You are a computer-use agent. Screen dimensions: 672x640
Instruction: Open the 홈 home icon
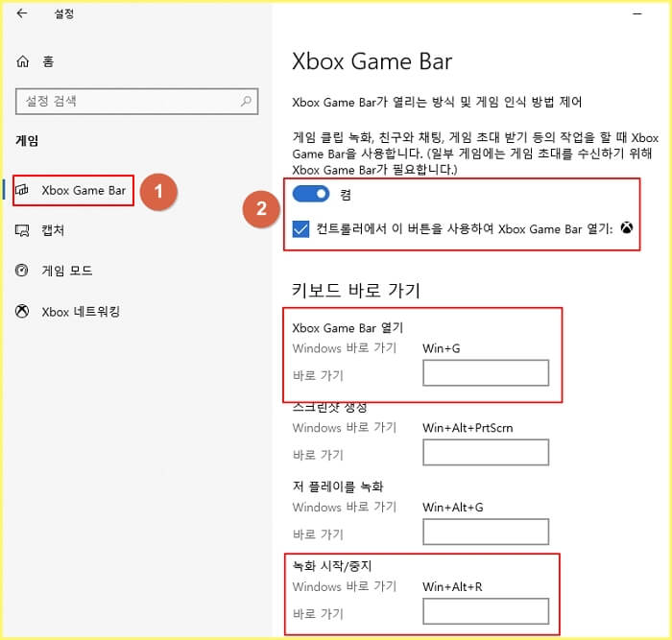click(x=23, y=61)
